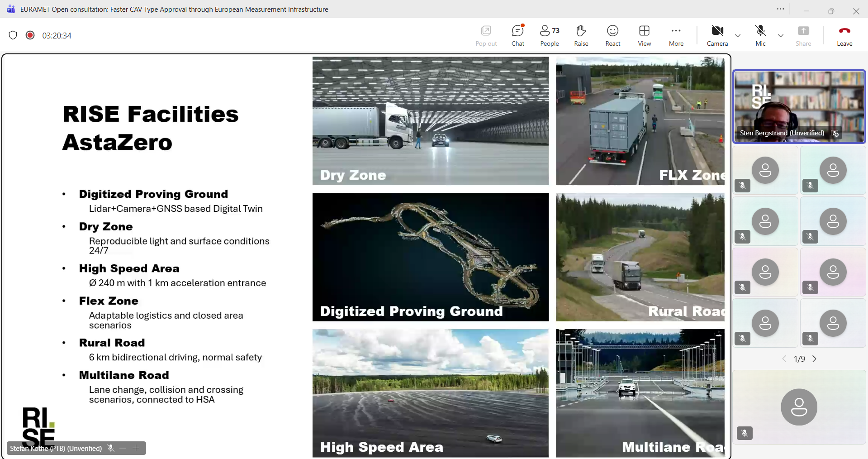Select Sten Bergstrand's video tile
The height and width of the screenshot is (459, 868).
(799, 106)
